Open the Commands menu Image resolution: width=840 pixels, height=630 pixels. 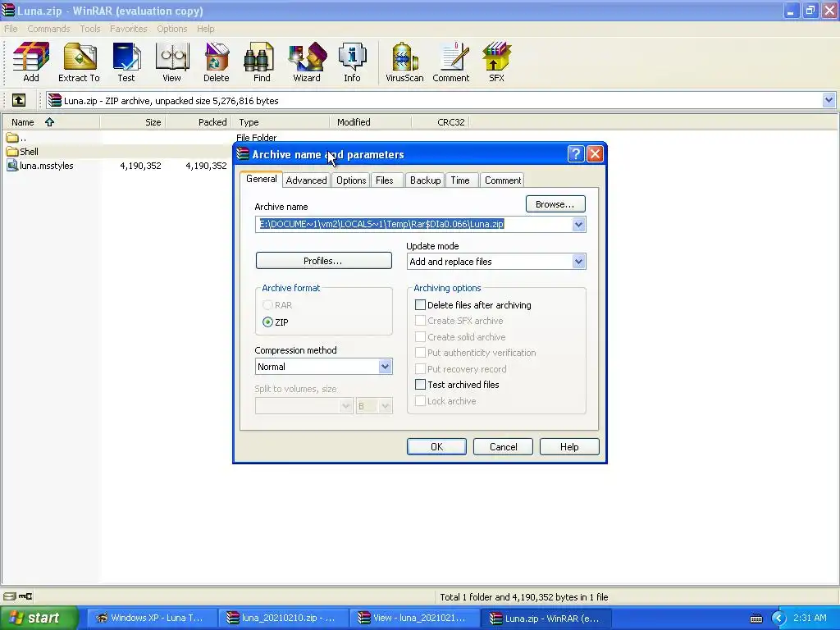click(48, 29)
